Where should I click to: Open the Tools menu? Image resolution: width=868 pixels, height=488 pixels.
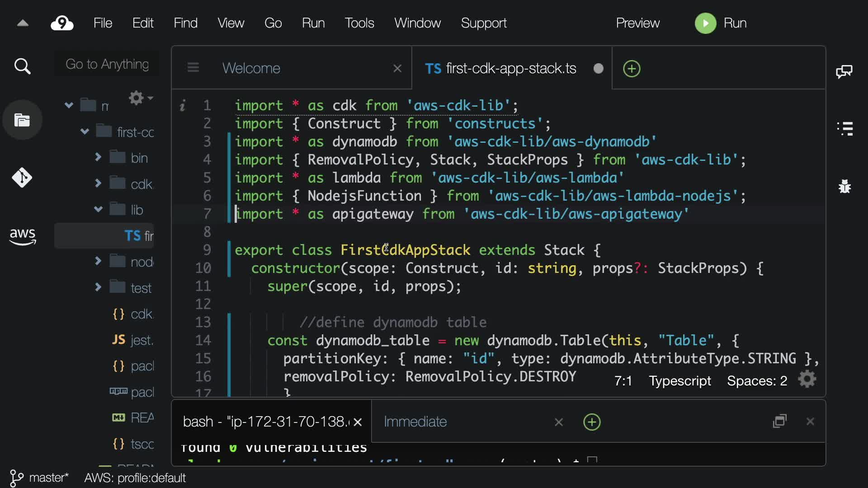click(359, 23)
